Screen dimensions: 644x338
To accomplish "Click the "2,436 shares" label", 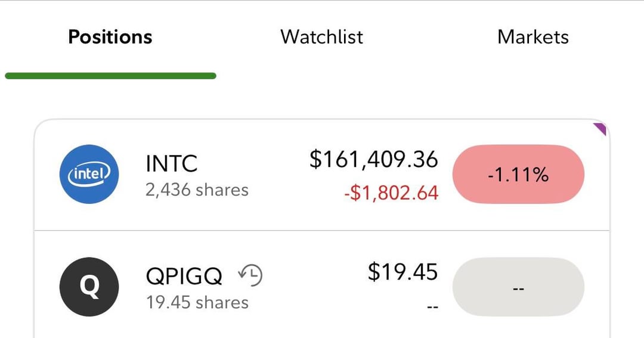I will pyautogui.click(x=197, y=190).
